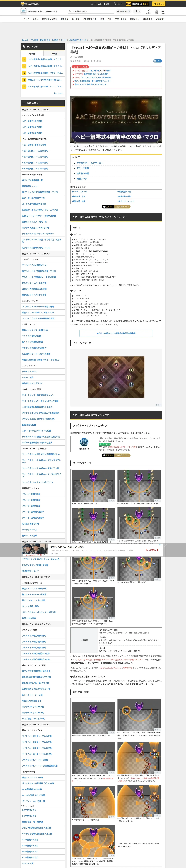
Task: Click the search magnifier icon
Action: 71,11
